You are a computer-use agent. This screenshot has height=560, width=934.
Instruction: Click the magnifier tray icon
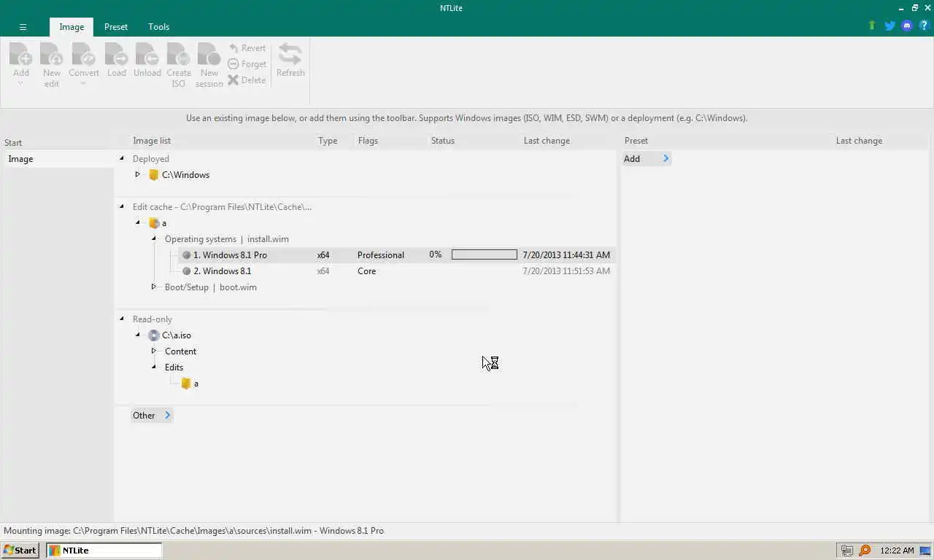click(865, 551)
